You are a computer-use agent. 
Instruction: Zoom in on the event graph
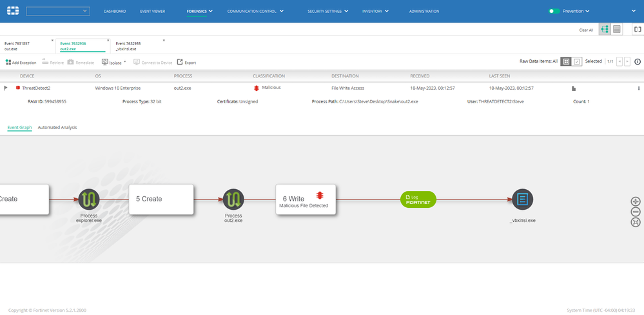[636, 201]
